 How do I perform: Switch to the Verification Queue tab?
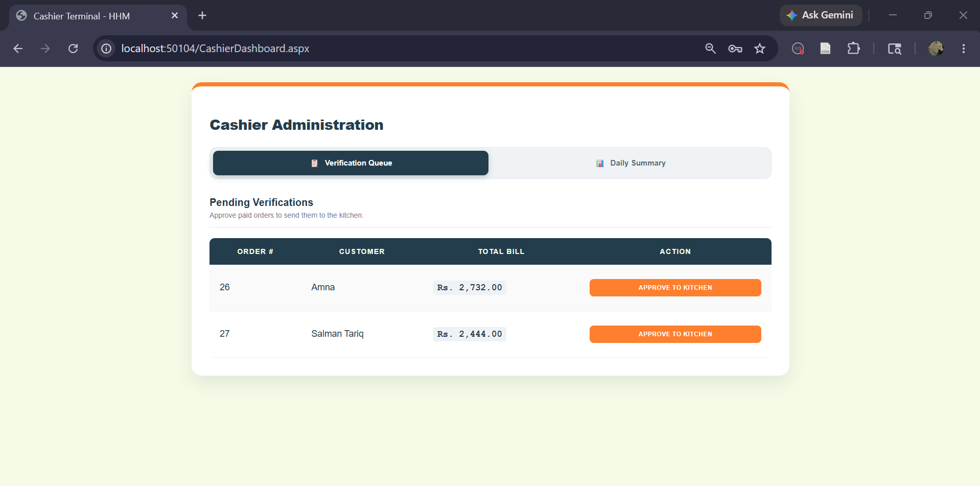[x=351, y=163]
